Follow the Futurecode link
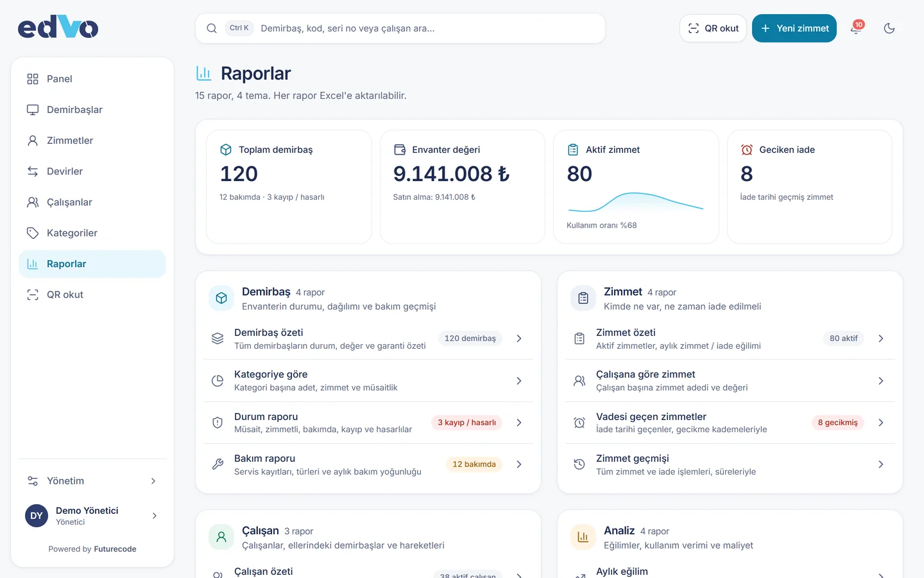Screen dimensions: 924x578 115,549
